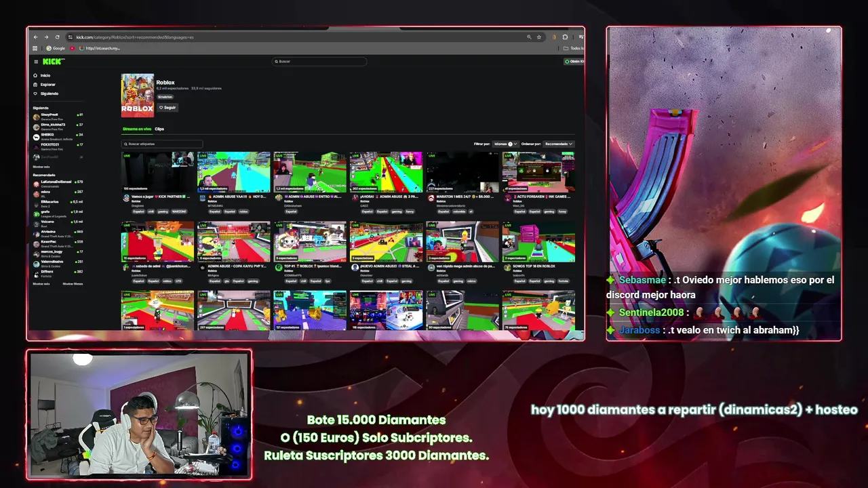
Task: Click the streamer avatar beside Vamos a jugar title
Action: [126, 198]
